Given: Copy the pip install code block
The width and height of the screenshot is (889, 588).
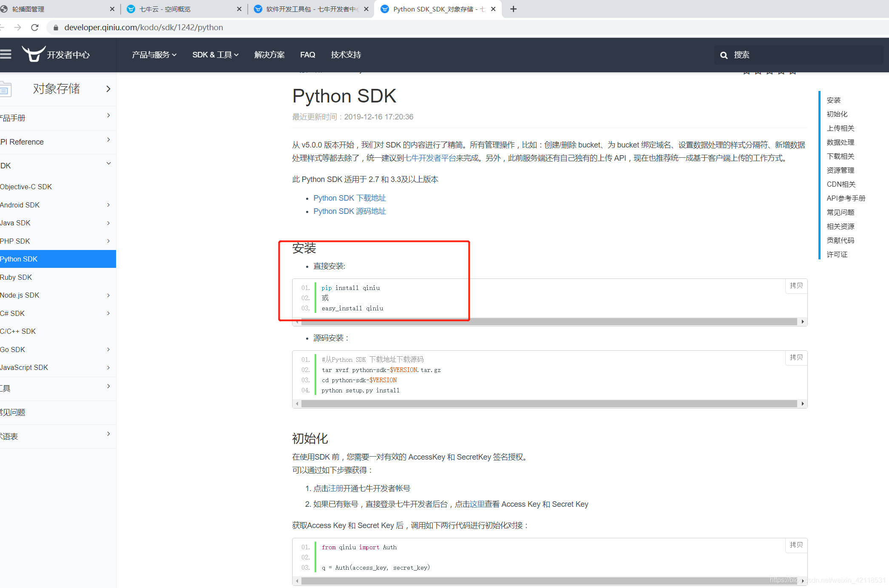Looking at the screenshot, I should pos(796,286).
